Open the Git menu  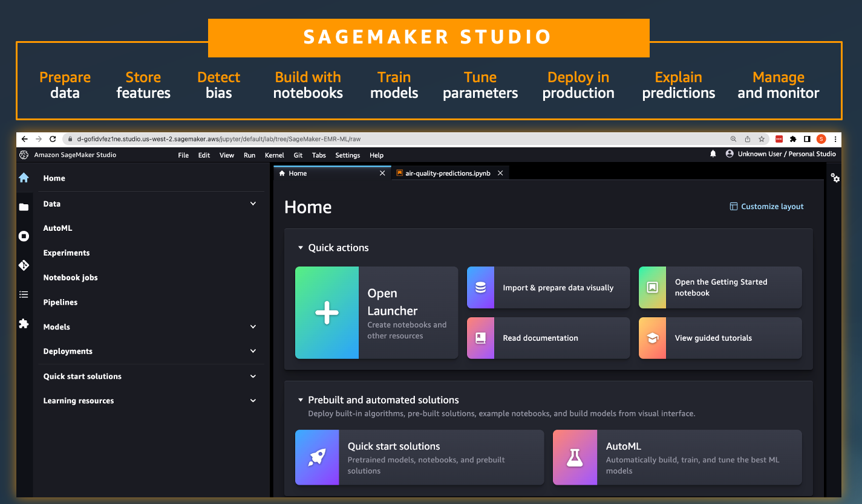click(x=298, y=155)
